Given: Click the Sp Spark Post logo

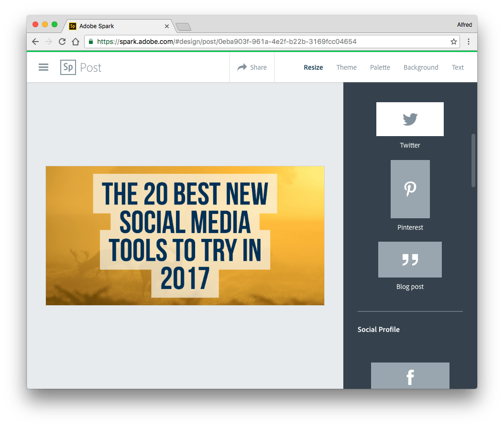Looking at the screenshot, I should click(x=68, y=67).
